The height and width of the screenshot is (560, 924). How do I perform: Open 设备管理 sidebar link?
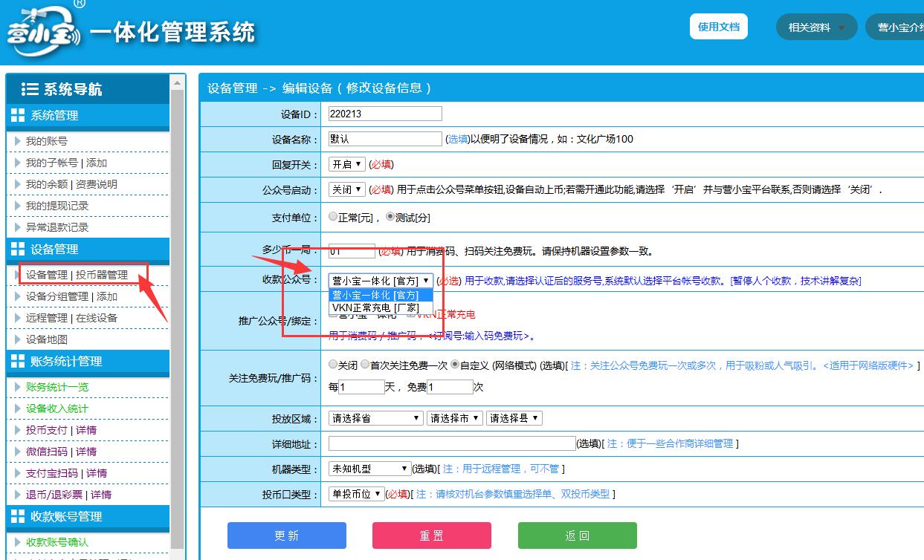click(x=47, y=275)
